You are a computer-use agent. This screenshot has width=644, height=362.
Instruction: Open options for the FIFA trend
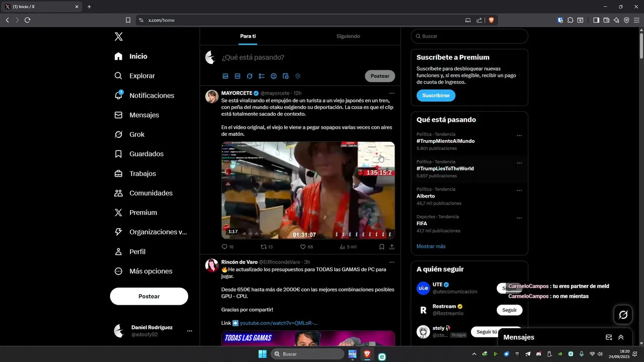coord(519,218)
